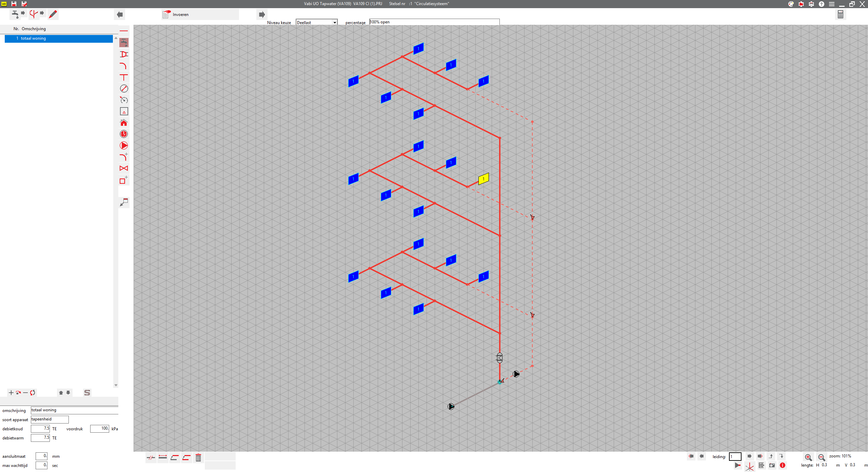Go to the next leiding arrow
This screenshot has height=472, width=868.
pos(749,456)
